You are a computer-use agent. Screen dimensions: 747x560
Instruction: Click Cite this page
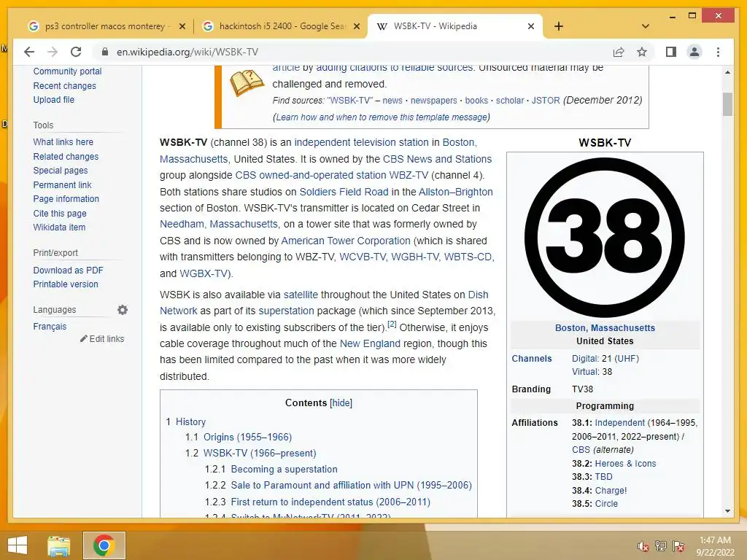[x=60, y=214]
